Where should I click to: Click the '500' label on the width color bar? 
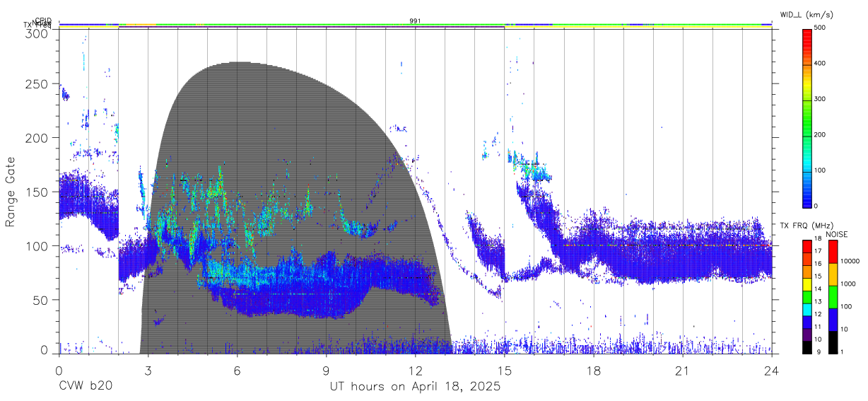(x=820, y=28)
